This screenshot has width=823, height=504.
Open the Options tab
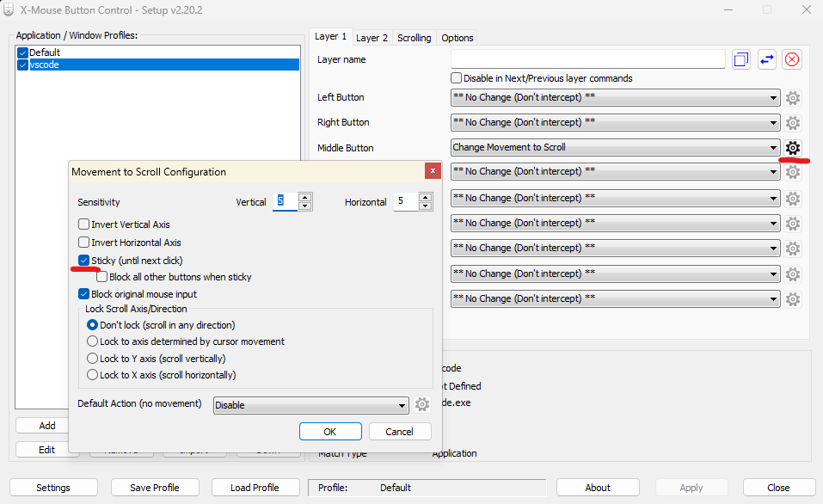click(x=457, y=37)
